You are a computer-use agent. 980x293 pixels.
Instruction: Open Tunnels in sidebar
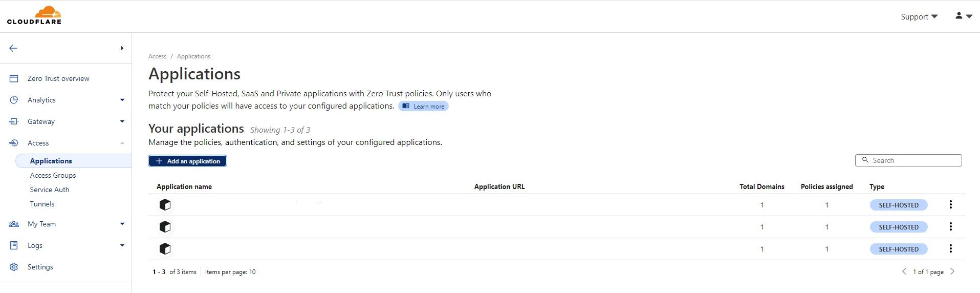(x=42, y=204)
